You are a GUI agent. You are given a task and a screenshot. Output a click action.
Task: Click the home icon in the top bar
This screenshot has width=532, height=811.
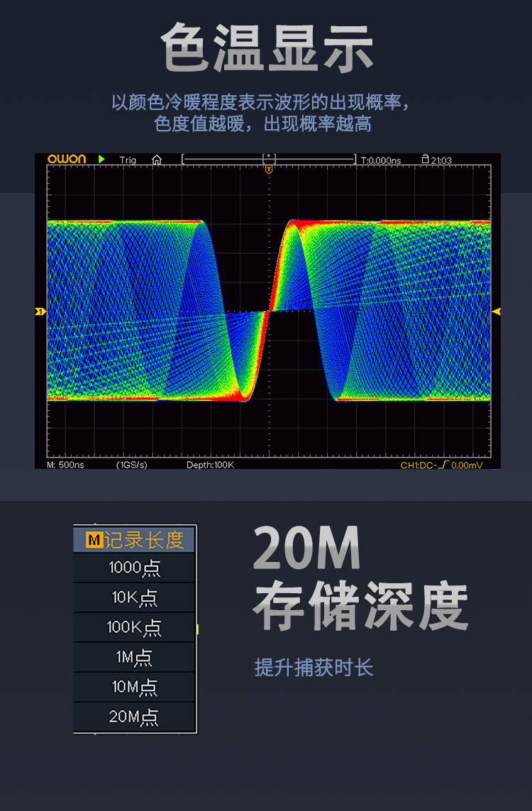[157, 160]
